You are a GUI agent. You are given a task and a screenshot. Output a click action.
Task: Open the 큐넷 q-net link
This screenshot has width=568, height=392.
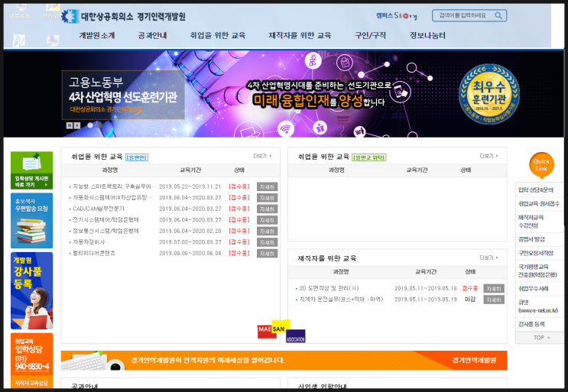pyautogui.click(x=537, y=306)
